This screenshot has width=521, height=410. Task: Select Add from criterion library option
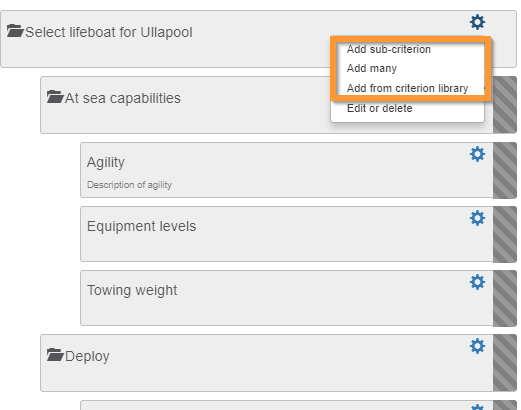pyautogui.click(x=407, y=88)
